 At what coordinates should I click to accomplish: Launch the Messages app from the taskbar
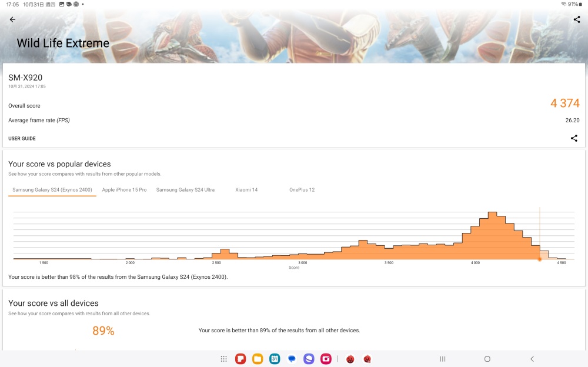click(292, 359)
